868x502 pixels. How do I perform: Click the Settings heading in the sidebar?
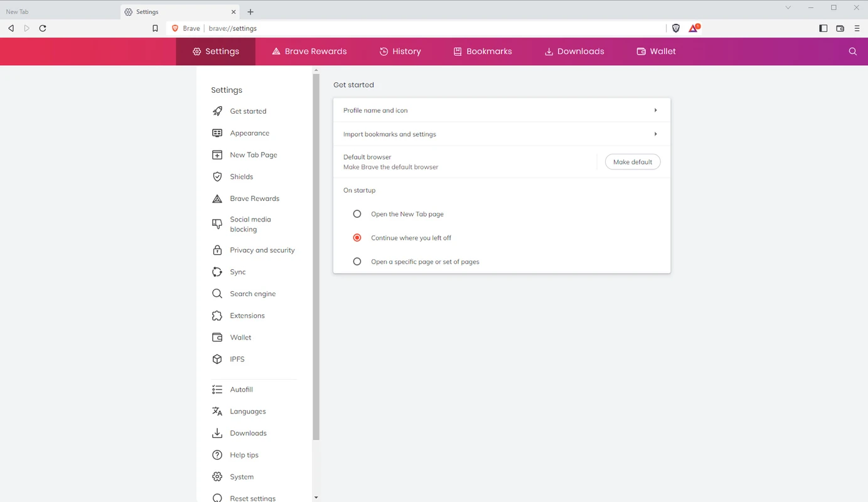point(227,90)
